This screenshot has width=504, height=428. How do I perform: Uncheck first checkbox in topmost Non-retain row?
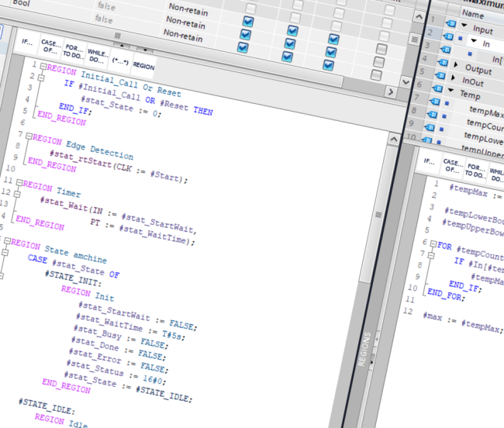pyautogui.click(x=248, y=22)
